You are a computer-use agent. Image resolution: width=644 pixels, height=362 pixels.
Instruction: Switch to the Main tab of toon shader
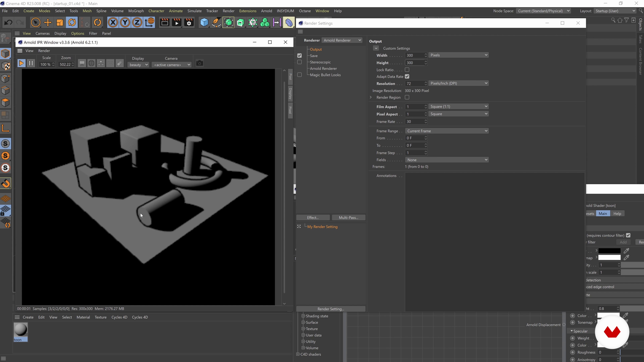click(x=603, y=214)
